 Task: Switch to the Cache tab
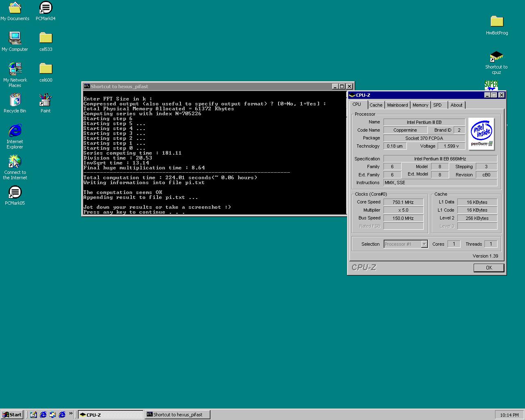376,105
